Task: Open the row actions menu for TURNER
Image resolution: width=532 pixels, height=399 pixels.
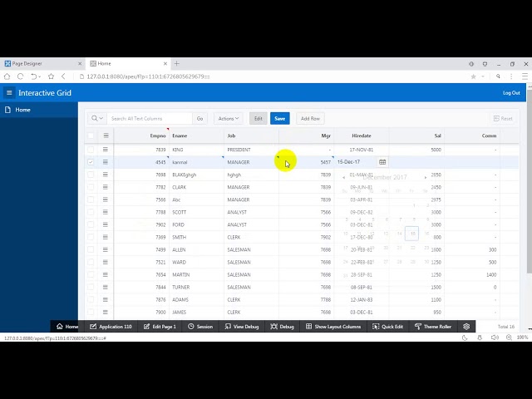Action: point(106,287)
